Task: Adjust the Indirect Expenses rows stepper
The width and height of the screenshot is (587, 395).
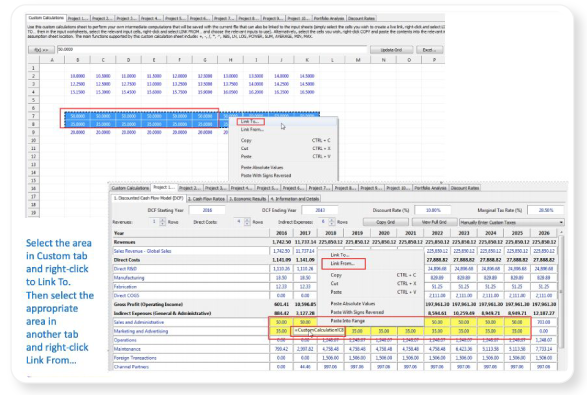Action: (x=332, y=222)
